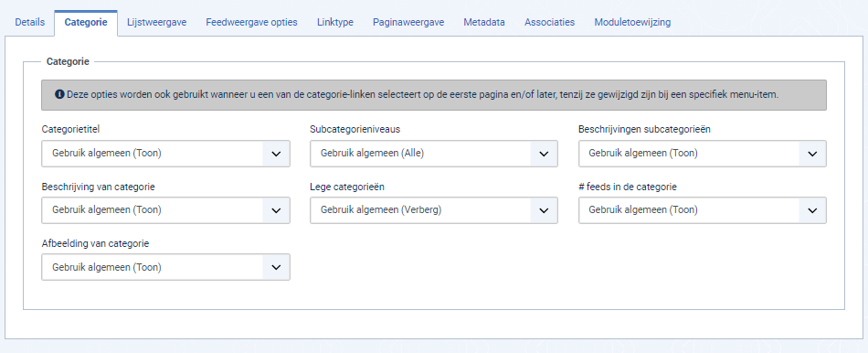Click the # feeds in de categorie label
The width and height of the screenshot is (868, 353).
[x=628, y=187]
